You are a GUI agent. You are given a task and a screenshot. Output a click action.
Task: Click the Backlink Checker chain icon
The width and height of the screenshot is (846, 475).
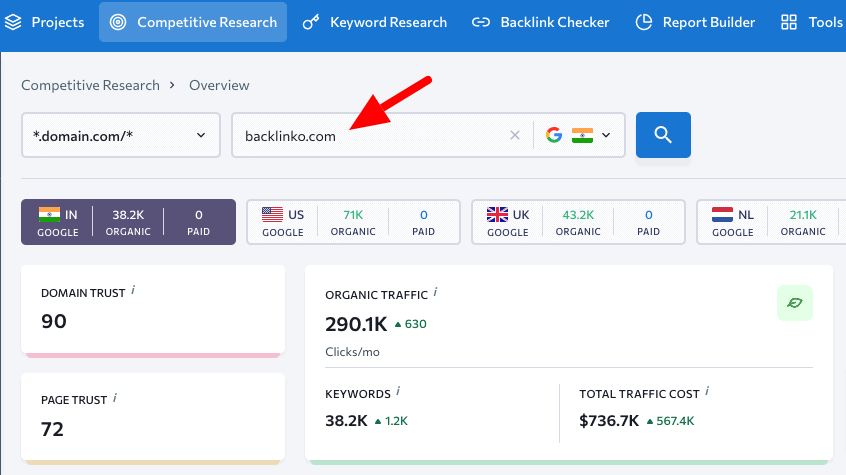click(481, 22)
